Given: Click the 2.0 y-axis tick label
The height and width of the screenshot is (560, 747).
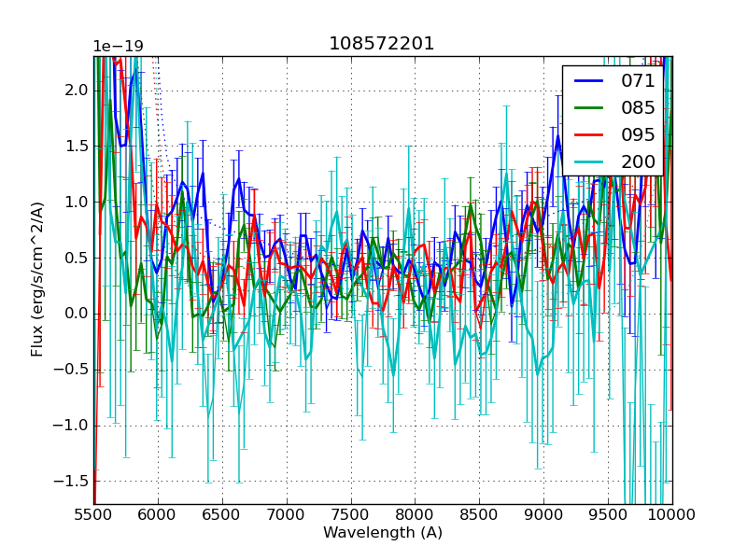Looking at the screenshot, I should coord(77,90).
